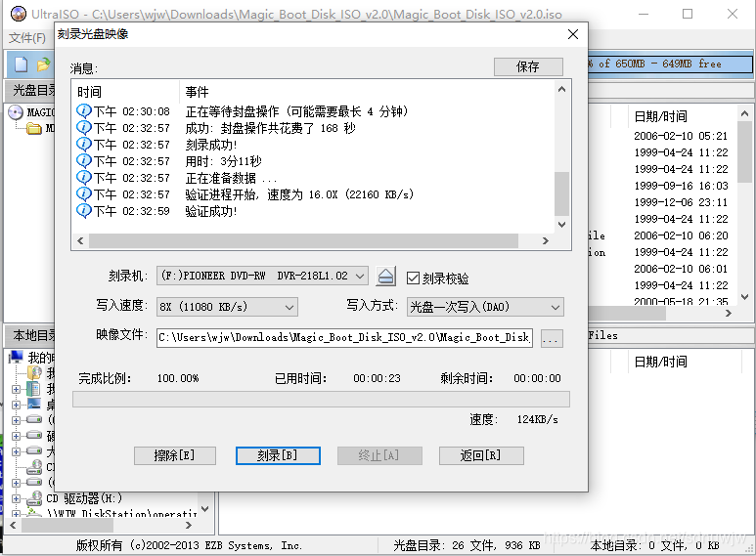Click the info icon of the 封盘操作共花费了 168 秒 row
The width and height of the screenshot is (756, 556).
pos(83,127)
